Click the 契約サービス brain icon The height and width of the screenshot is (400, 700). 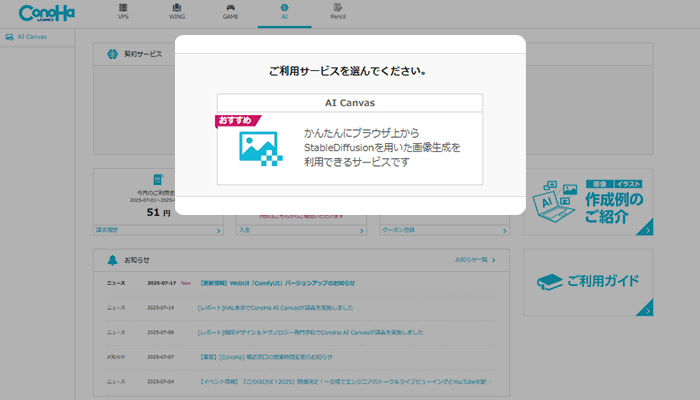[x=112, y=54]
